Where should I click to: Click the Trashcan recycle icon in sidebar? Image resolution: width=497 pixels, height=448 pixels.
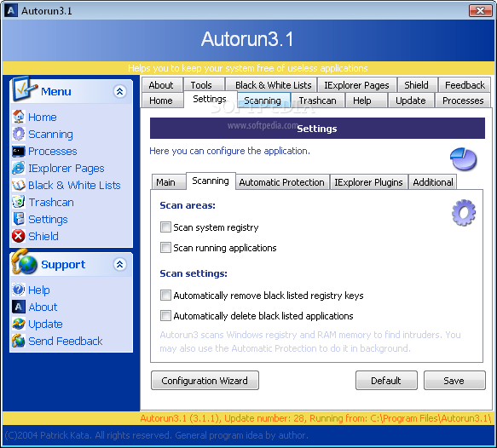(x=19, y=202)
